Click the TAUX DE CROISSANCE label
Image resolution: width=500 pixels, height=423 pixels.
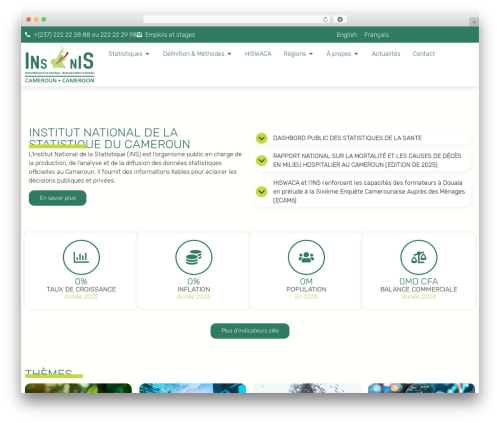[81, 289]
